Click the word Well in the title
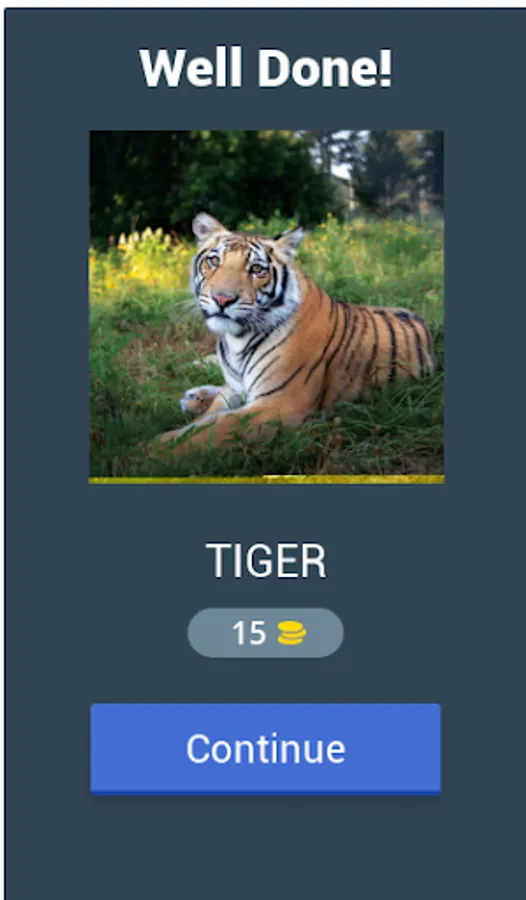Viewport: 526px width, 900px height. click(x=191, y=68)
